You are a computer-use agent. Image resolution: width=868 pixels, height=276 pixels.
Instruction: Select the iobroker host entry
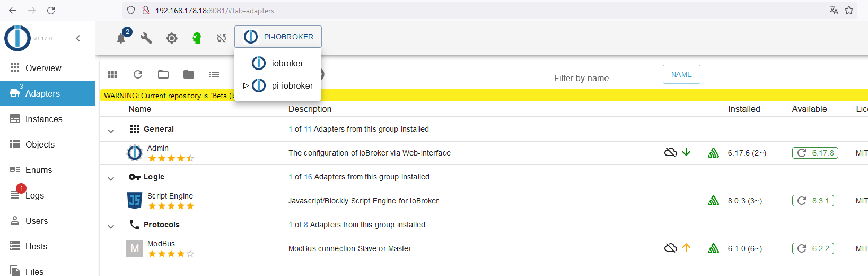(x=278, y=63)
